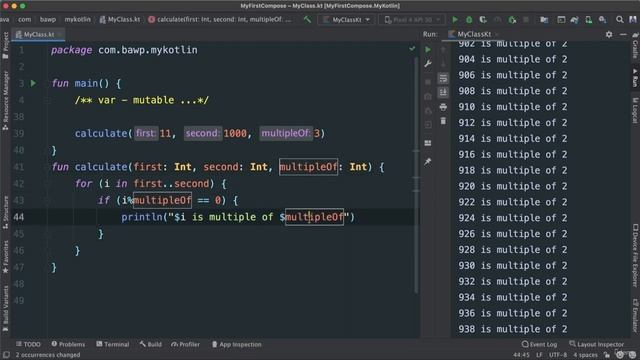
Task: Open the Layout Inspector
Action: (x=596, y=344)
